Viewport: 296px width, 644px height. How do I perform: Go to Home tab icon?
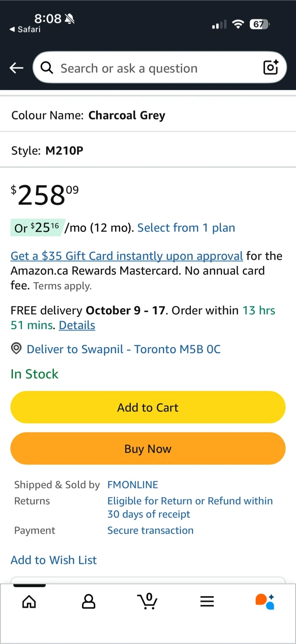point(29,602)
